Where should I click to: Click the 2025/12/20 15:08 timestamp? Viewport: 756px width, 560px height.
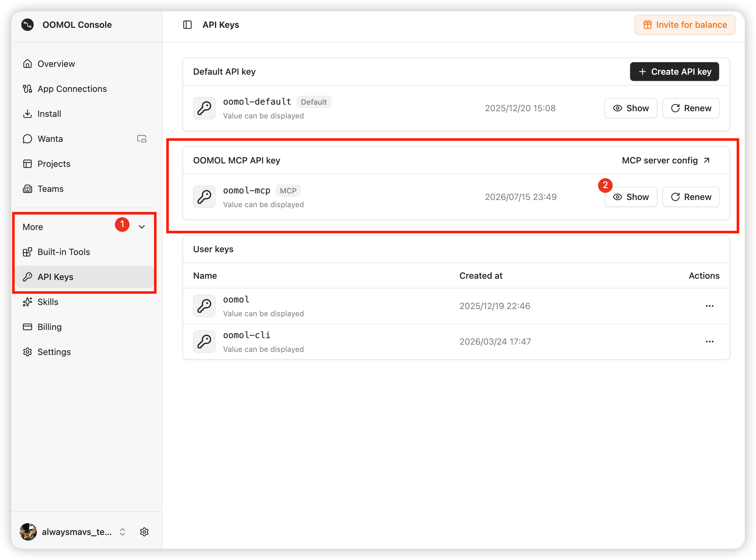pyautogui.click(x=520, y=108)
